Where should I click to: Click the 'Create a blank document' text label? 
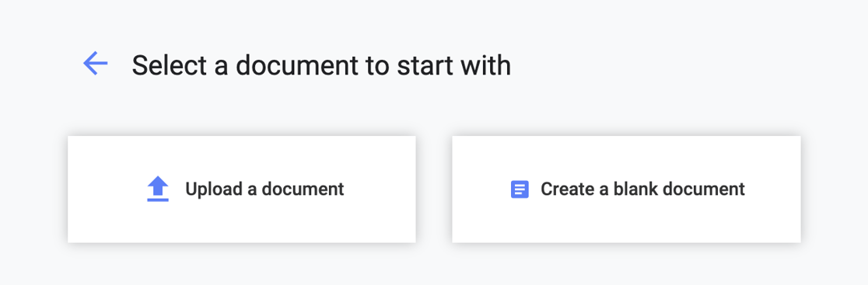pyautogui.click(x=642, y=189)
